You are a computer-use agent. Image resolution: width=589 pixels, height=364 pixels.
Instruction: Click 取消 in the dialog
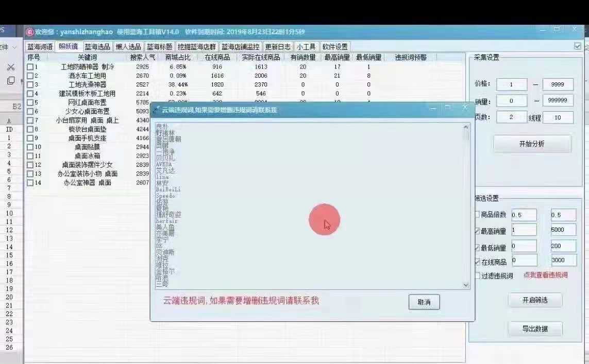point(424,302)
